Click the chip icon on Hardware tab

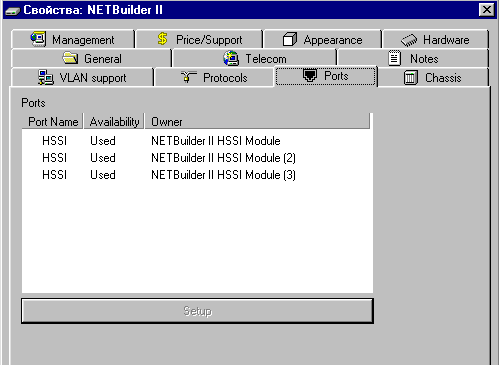[x=409, y=40]
